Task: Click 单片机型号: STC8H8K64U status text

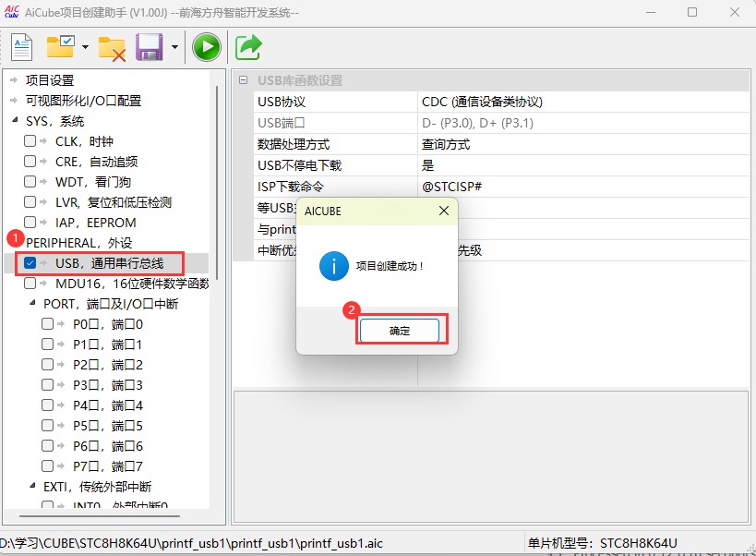Action: [602, 543]
